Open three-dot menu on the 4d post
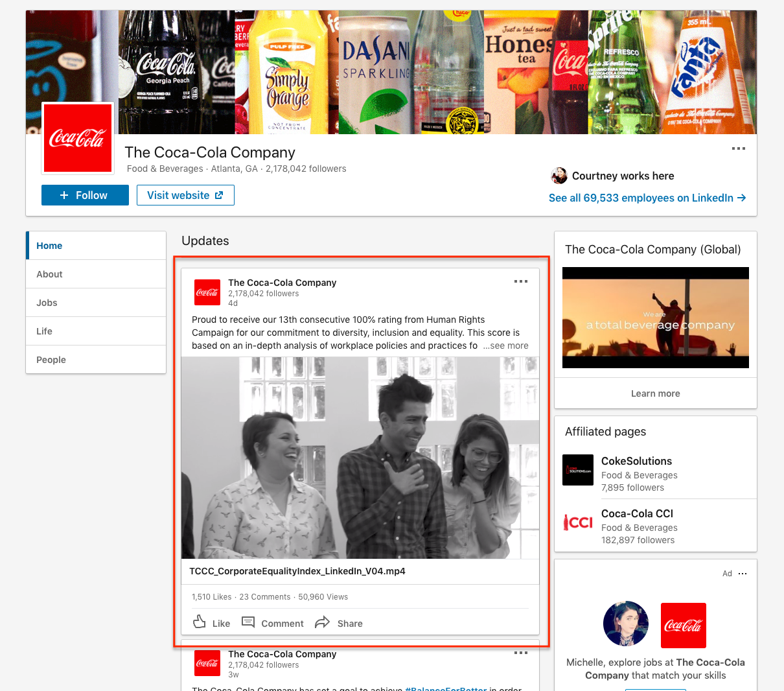Image resolution: width=784 pixels, height=691 pixels. click(x=521, y=281)
